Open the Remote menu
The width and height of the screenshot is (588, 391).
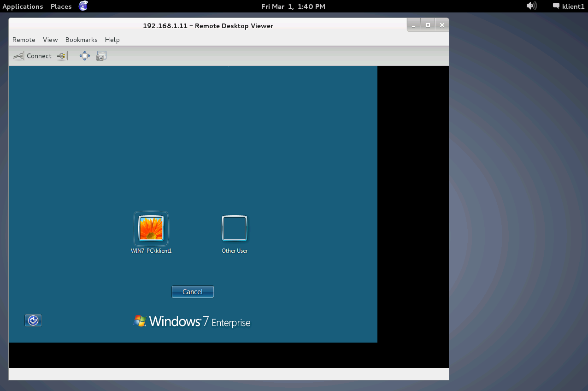[24, 40]
